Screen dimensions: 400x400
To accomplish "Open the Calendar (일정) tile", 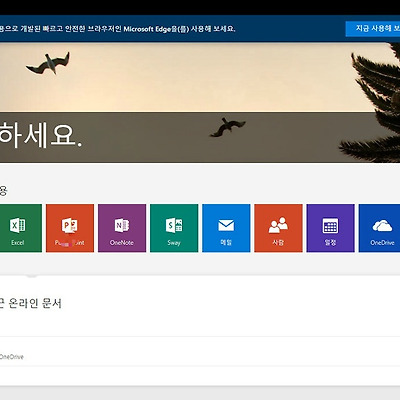I will coord(330,228).
